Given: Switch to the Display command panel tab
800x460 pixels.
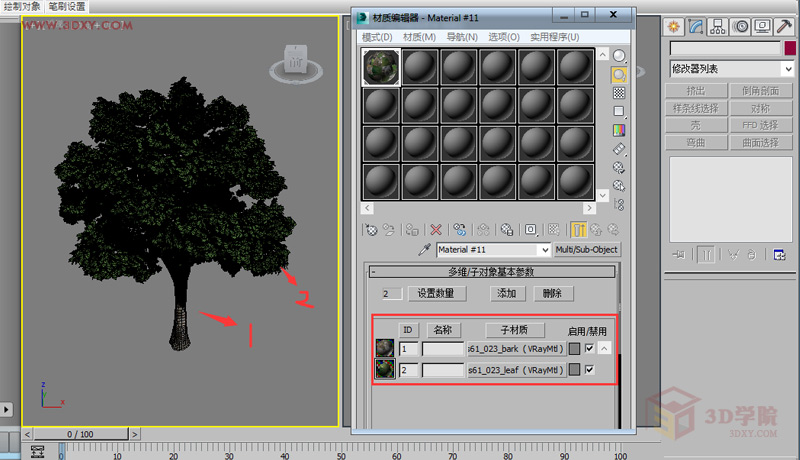Looking at the screenshot, I should (x=763, y=27).
